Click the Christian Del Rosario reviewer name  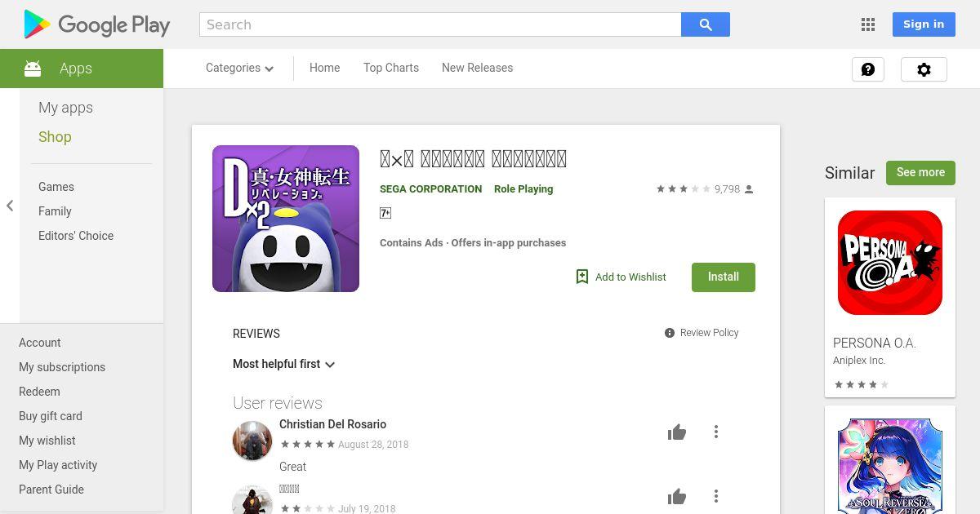[332, 424]
